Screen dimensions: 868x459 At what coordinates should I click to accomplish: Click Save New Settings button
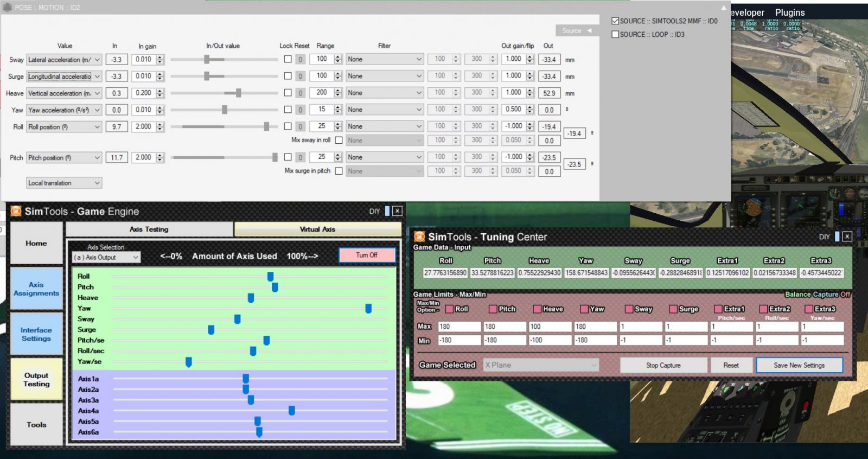pos(799,365)
